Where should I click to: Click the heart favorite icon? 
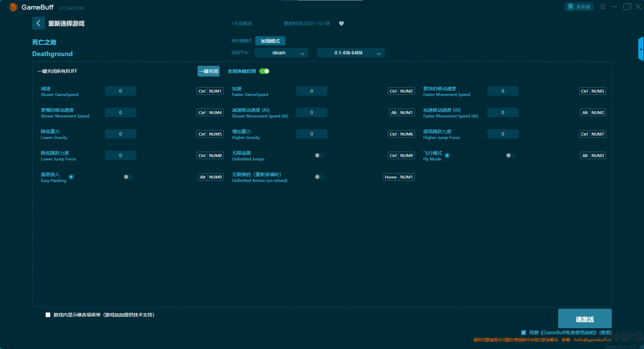click(x=341, y=23)
